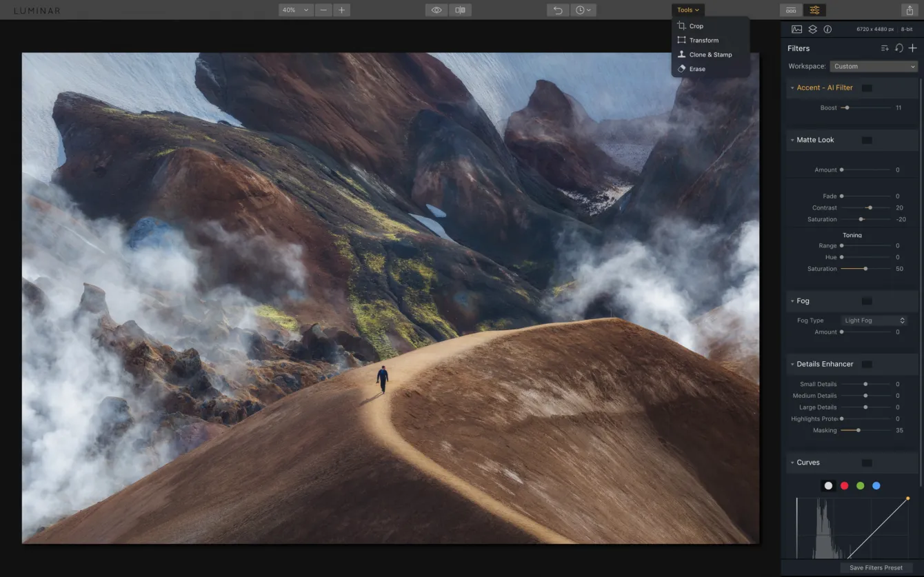Click the export share icon
Image resolution: width=924 pixels, height=577 pixels.
point(909,10)
